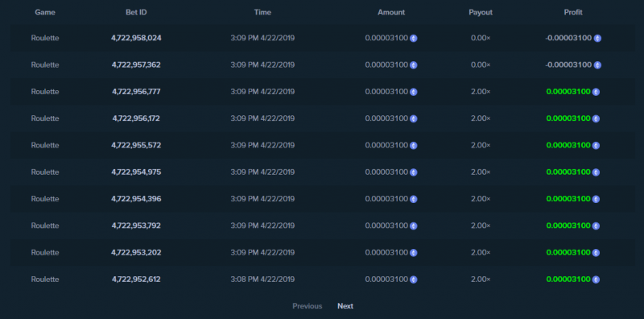
Task: Open bet ID 4,722,954,975
Action: [x=136, y=172]
